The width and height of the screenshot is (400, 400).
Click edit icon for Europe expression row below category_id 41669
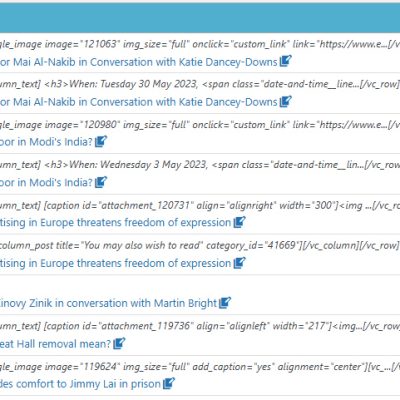tap(239, 263)
